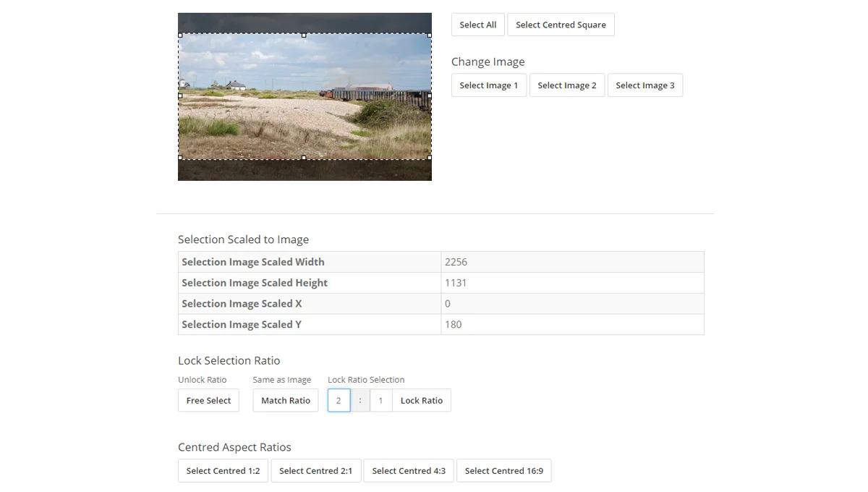Click the right-middle crop selection handle
The height and width of the screenshot is (492, 868).
430,96
